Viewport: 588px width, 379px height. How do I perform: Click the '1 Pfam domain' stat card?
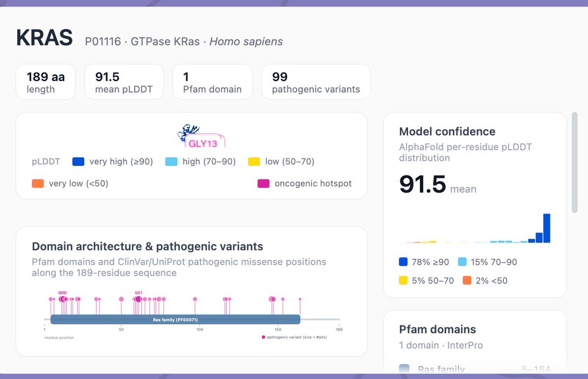point(212,82)
